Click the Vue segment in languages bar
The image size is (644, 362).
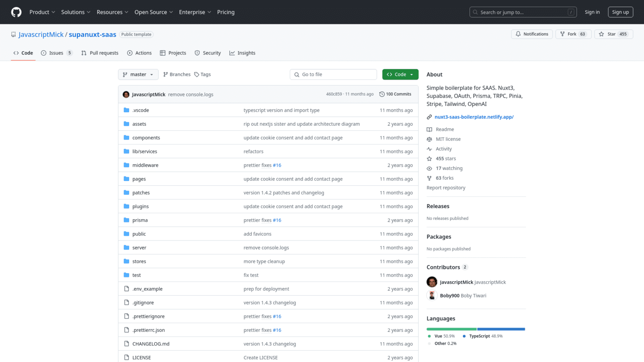coord(451,329)
